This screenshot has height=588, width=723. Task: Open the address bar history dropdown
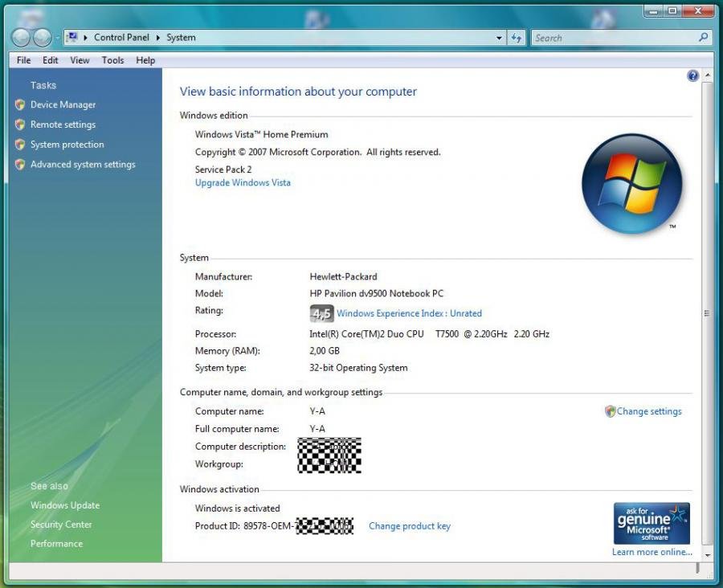click(500, 38)
